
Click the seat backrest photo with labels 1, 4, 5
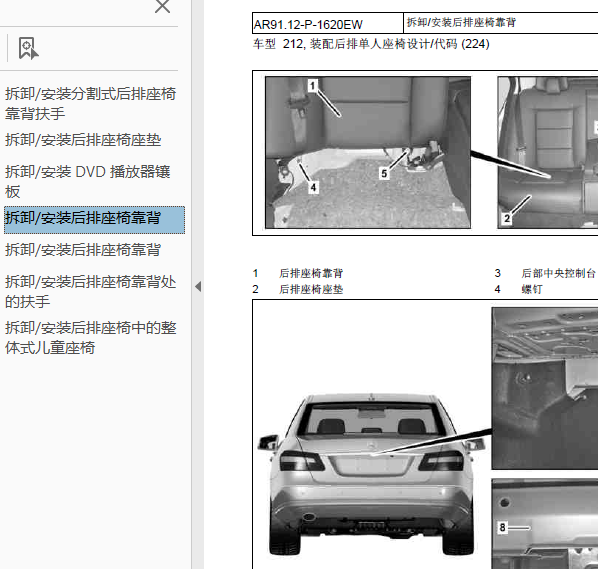[x=368, y=153]
